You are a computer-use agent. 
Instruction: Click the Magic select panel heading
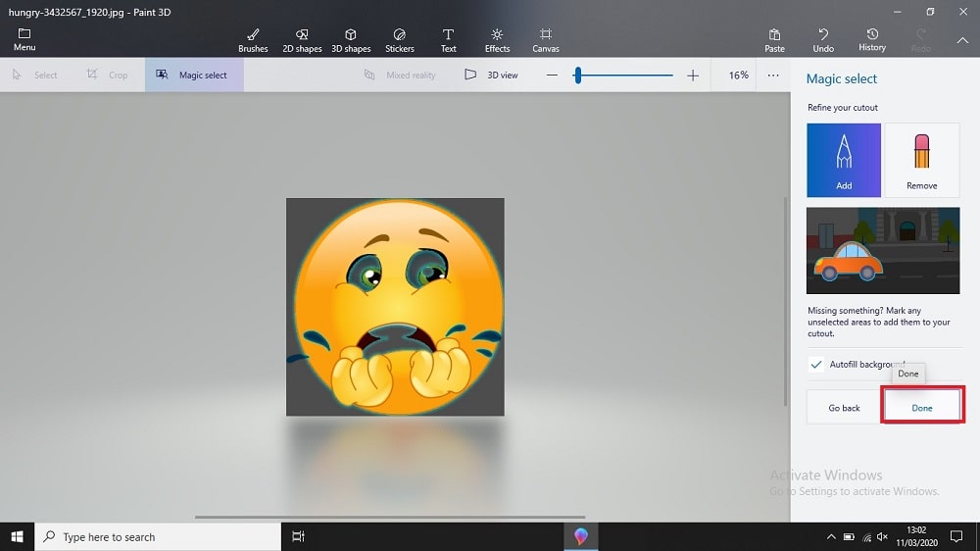coord(841,78)
